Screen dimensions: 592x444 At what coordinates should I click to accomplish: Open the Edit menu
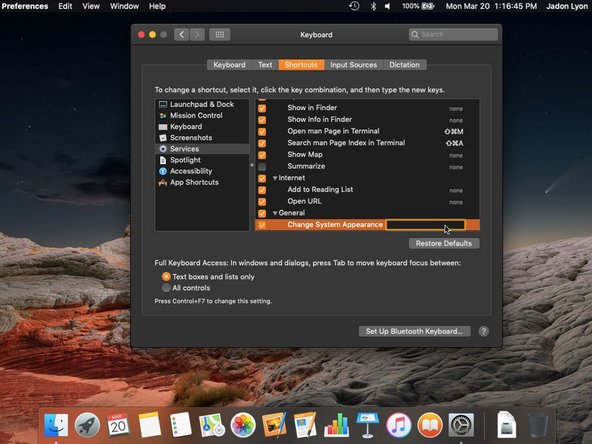[x=65, y=6]
